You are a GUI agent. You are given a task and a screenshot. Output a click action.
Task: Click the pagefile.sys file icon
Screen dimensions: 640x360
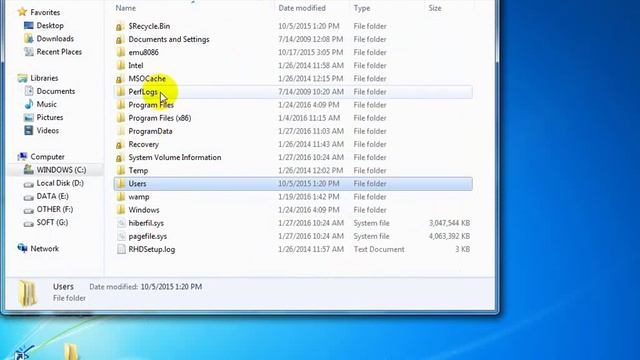point(121,236)
